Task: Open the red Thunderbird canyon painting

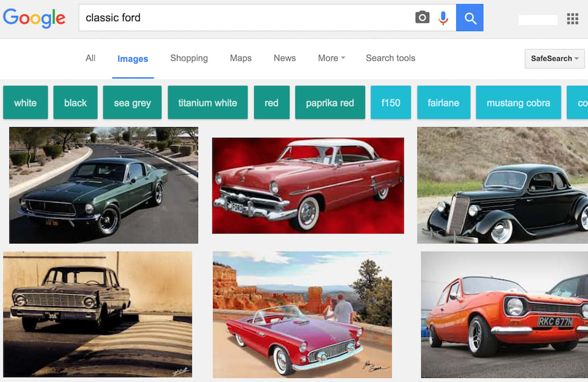Action: (302, 314)
